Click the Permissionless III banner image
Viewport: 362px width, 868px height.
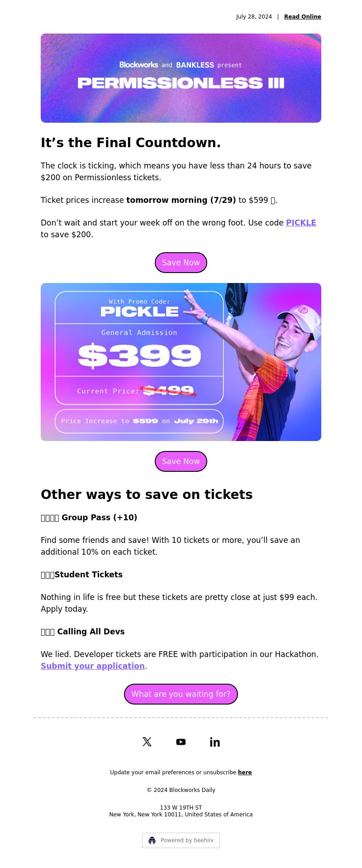tap(181, 78)
